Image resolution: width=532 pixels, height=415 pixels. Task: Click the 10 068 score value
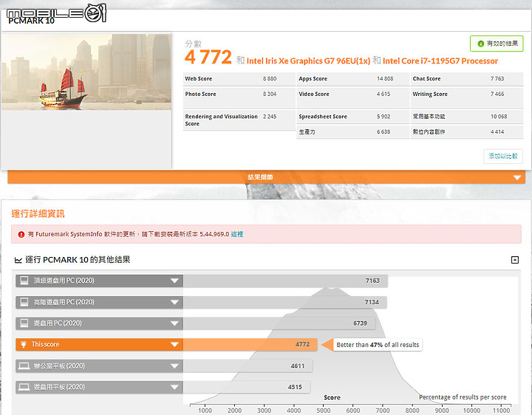click(x=499, y=117)
